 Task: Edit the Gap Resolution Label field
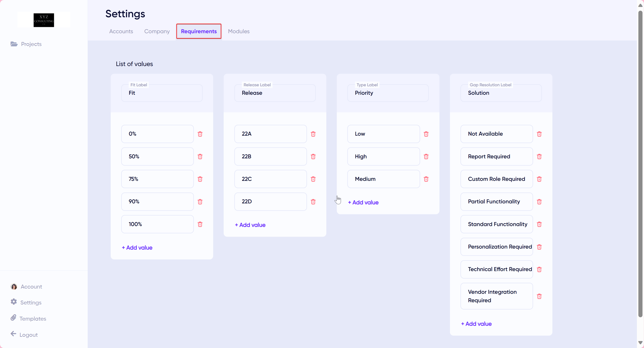click(x=501, y=93)
